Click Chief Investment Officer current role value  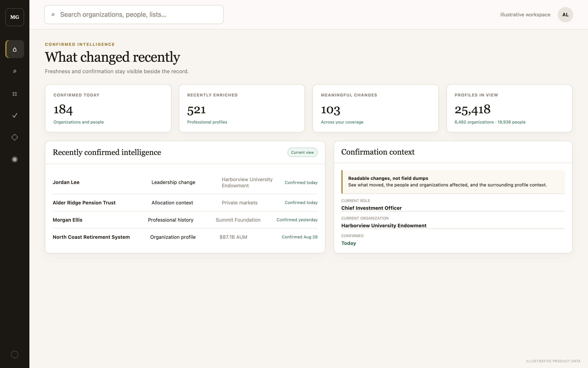click(x=371, y=208)
